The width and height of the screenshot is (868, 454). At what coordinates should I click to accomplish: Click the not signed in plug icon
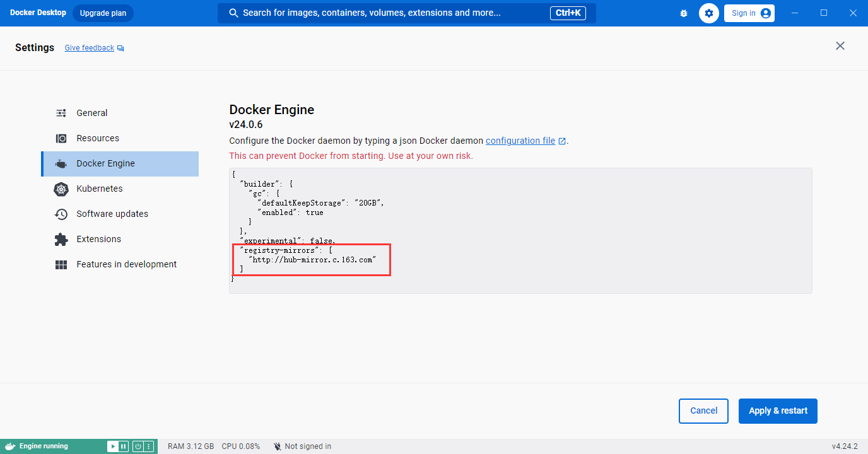[277, 446]
